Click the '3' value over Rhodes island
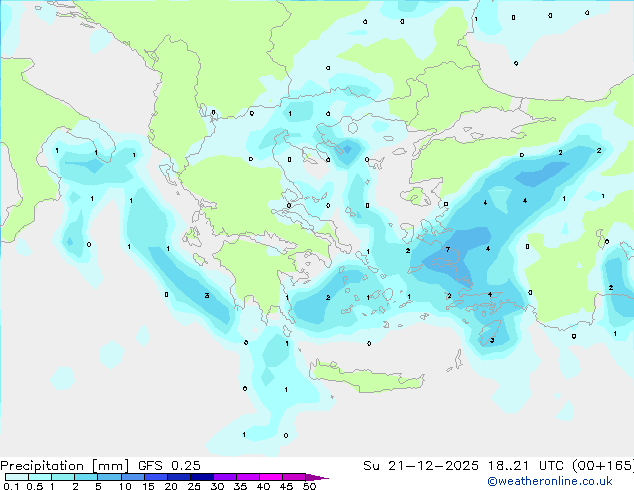 492,340
